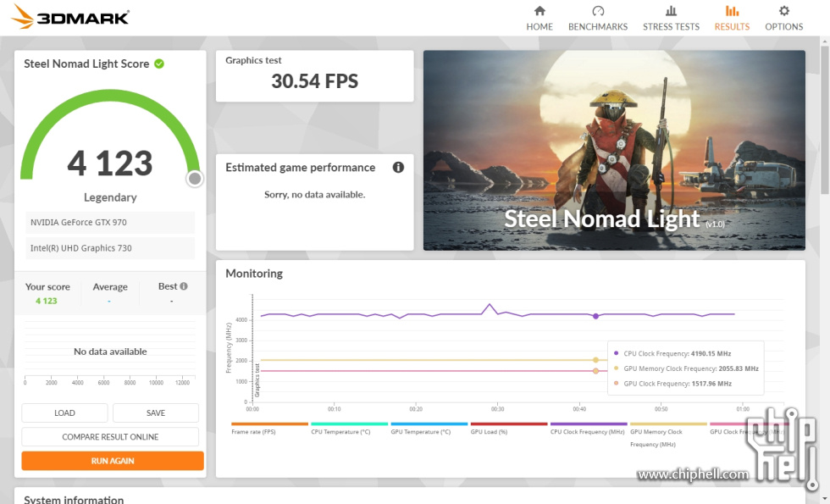
Task: Open the Options tab
Action: coord(784,18)
